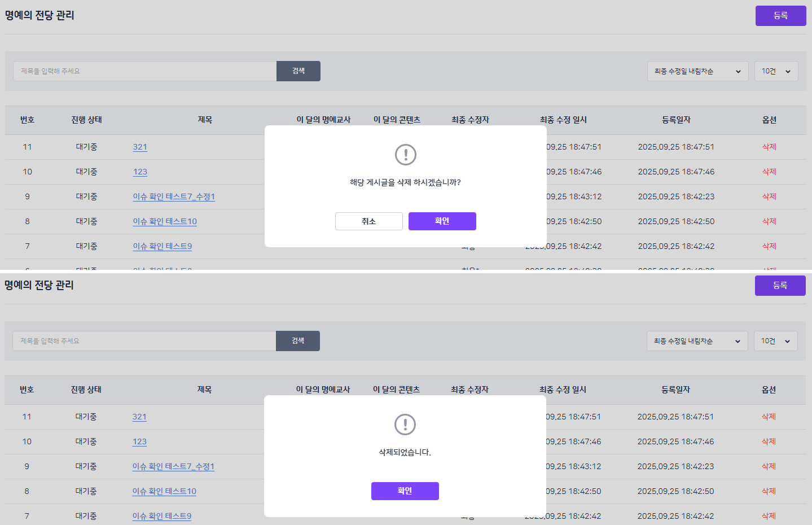The image size is (812, 525).
Task: Open post titled 321 in the upper table
Action: pos(140,147)
